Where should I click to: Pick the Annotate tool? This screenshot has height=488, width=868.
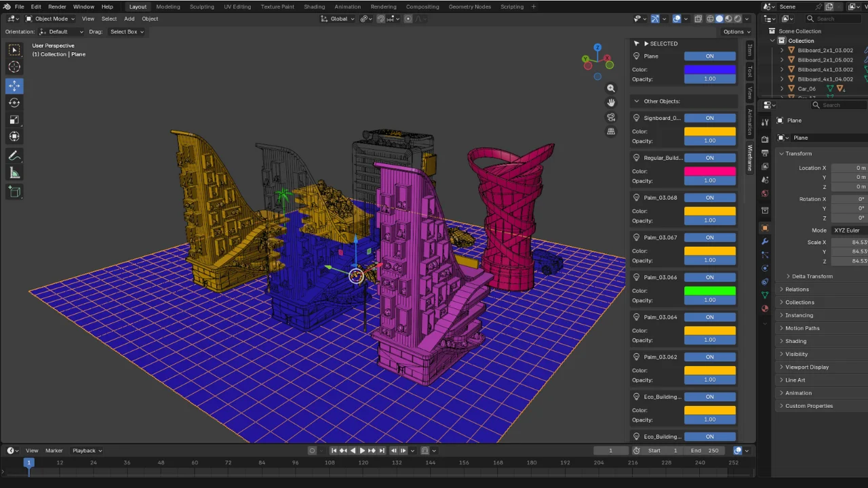tap(14, 155)
